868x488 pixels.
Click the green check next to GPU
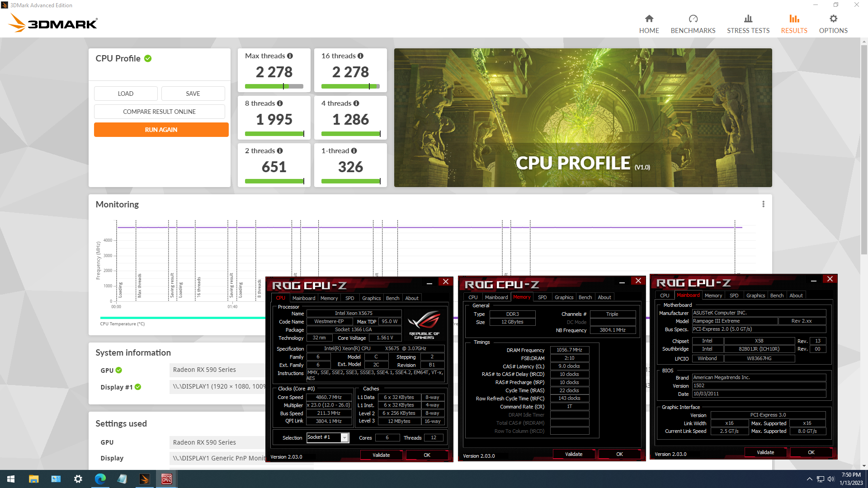coord(118,370)
